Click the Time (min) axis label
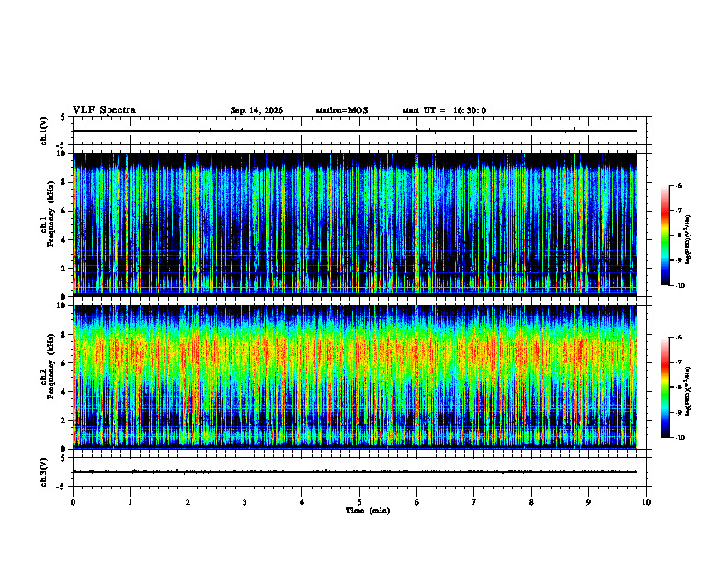This screenshot has height=563, width=728. (x=368, y=511)
